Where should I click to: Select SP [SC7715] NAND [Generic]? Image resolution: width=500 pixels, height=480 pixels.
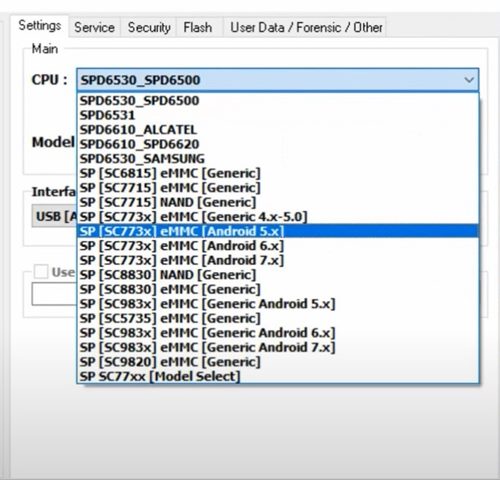[x=278, y=202]
